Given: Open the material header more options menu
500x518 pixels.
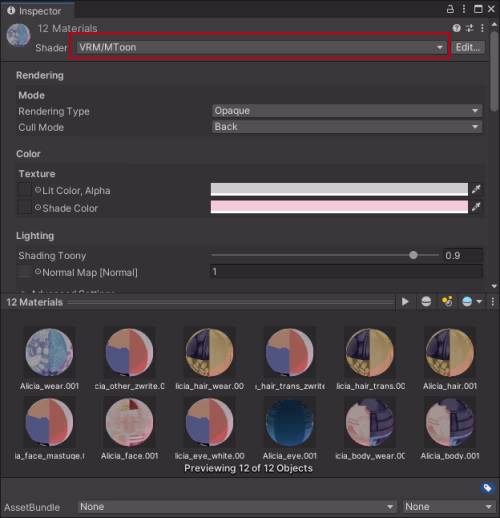Looking at the screenshot, I should 482,28.
